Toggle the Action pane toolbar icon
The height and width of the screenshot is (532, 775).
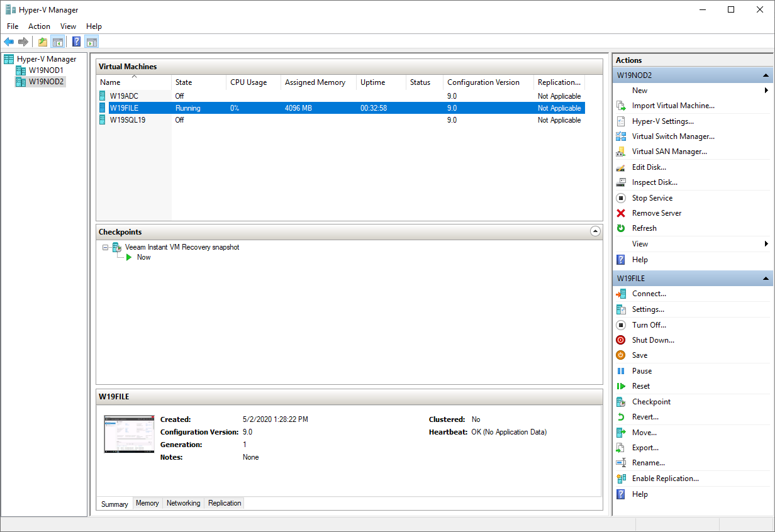92,42
